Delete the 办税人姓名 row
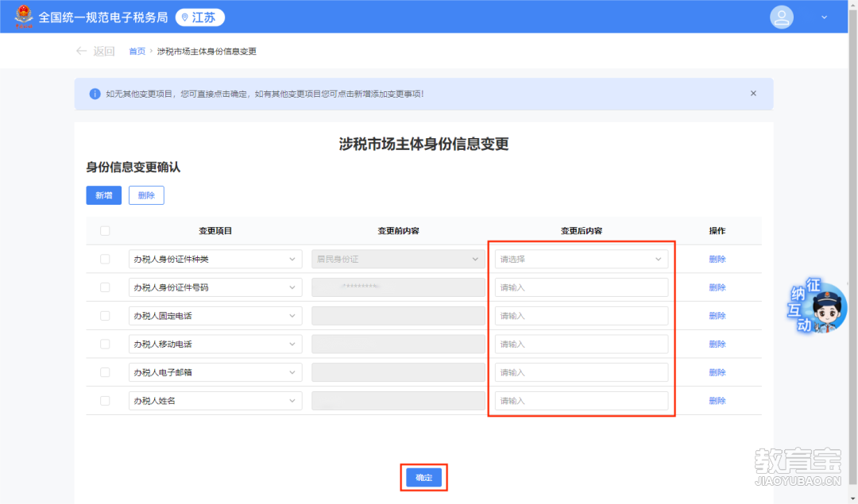 coord(717,401)
